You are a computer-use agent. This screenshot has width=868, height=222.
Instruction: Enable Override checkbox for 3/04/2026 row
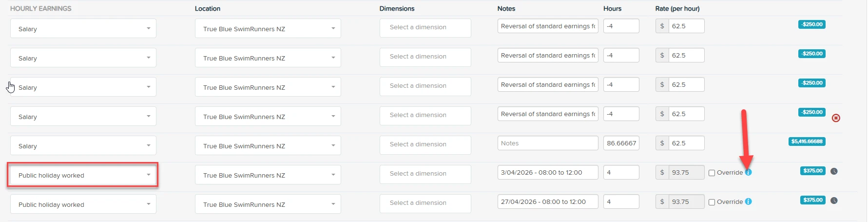(712, 173)
